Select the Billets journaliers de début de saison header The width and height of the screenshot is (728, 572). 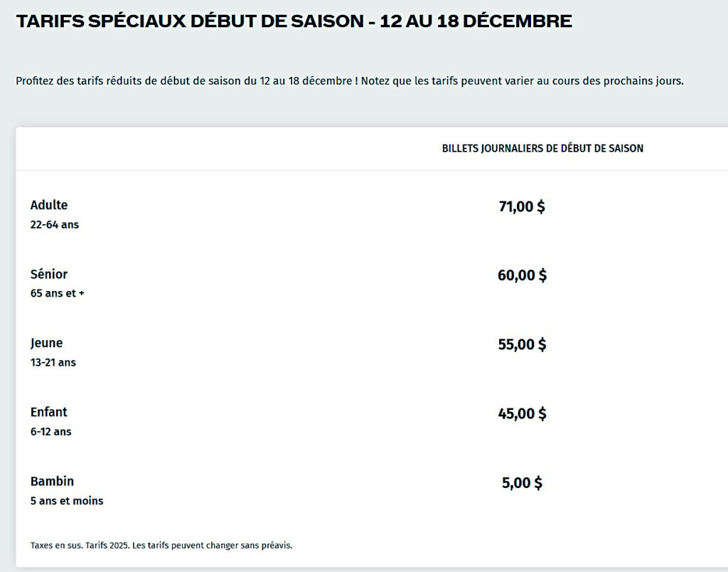pyautogui.click(x=542, y=149)
